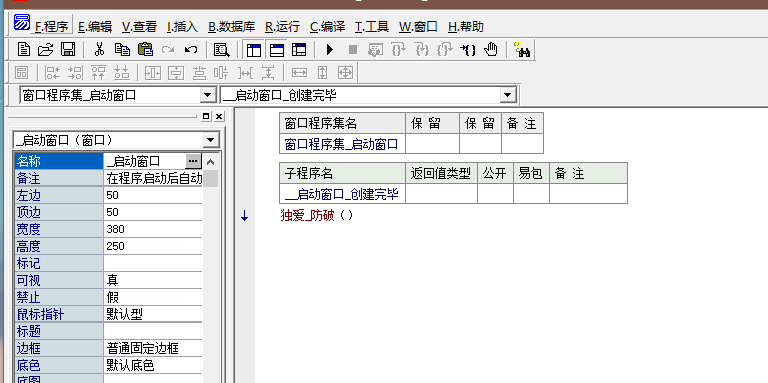The width and height of the screenshot is (768, 383).
Task: Click the property list scrollbar thumb
Action: pyautogui.click(x=211, y=178)
